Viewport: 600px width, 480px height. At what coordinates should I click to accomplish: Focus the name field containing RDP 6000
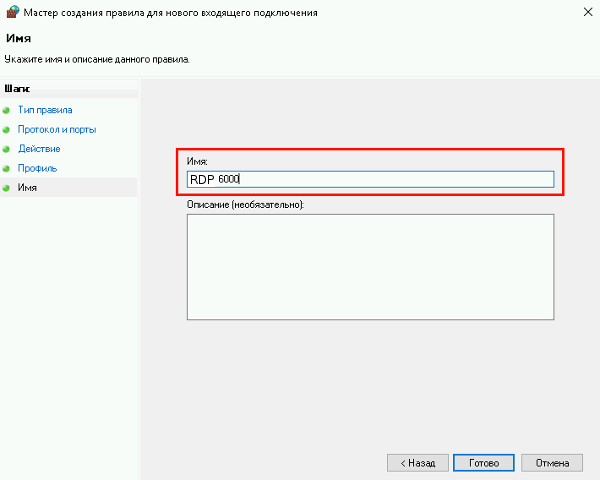click(x=370, y=179)
